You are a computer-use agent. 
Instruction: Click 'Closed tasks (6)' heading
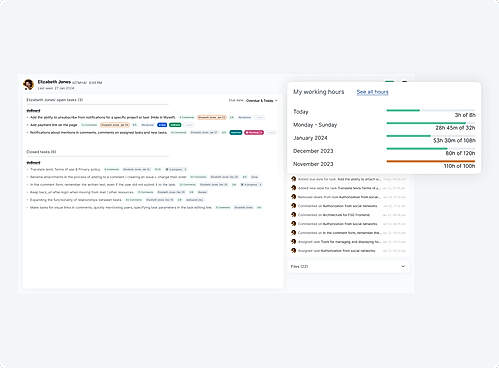coord(41,152)
